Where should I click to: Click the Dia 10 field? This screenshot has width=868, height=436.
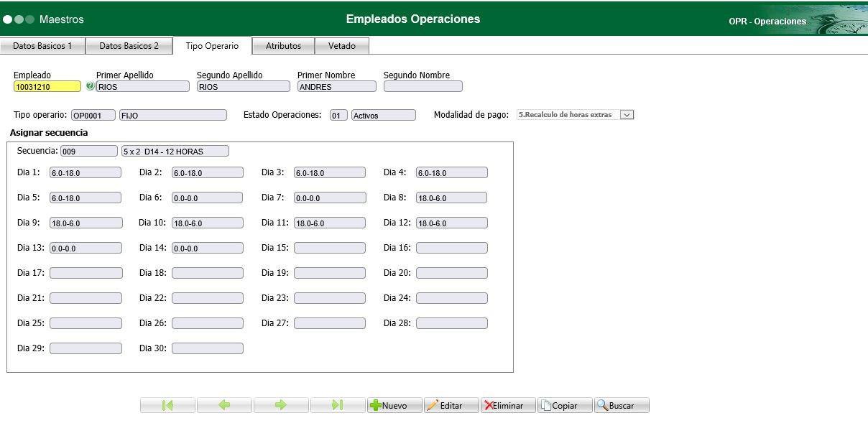(x=208, y=223)
